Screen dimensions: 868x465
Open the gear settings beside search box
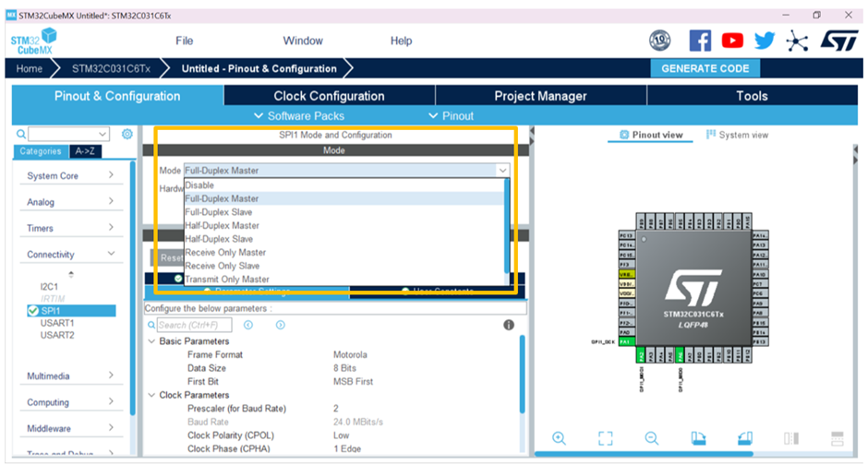point(127,134)
